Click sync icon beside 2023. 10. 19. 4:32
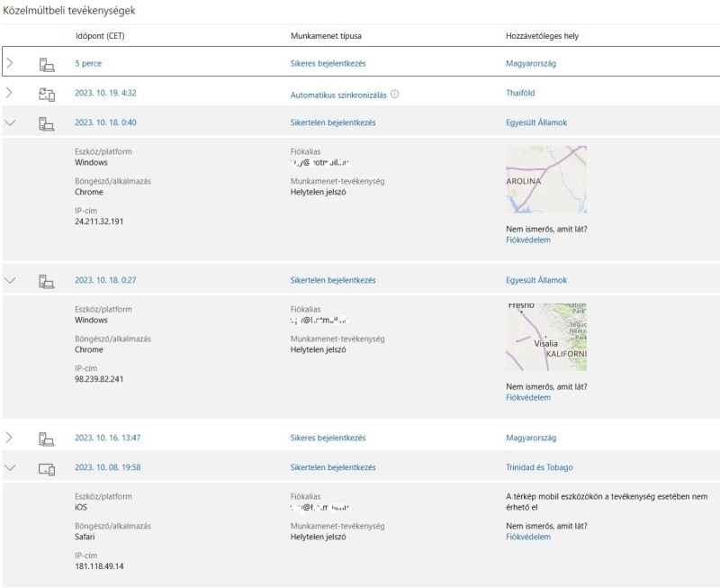Screen dimensions: 720x588 pyautogui.click(x=47, y=93)
